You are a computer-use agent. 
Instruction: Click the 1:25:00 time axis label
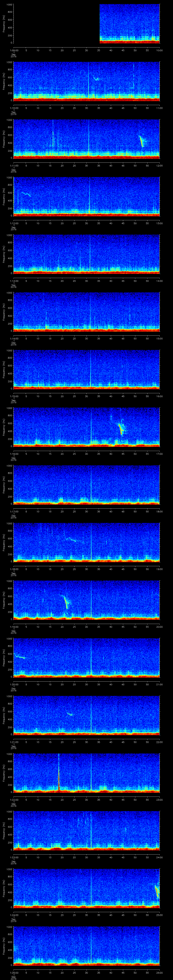coord(14,972)
